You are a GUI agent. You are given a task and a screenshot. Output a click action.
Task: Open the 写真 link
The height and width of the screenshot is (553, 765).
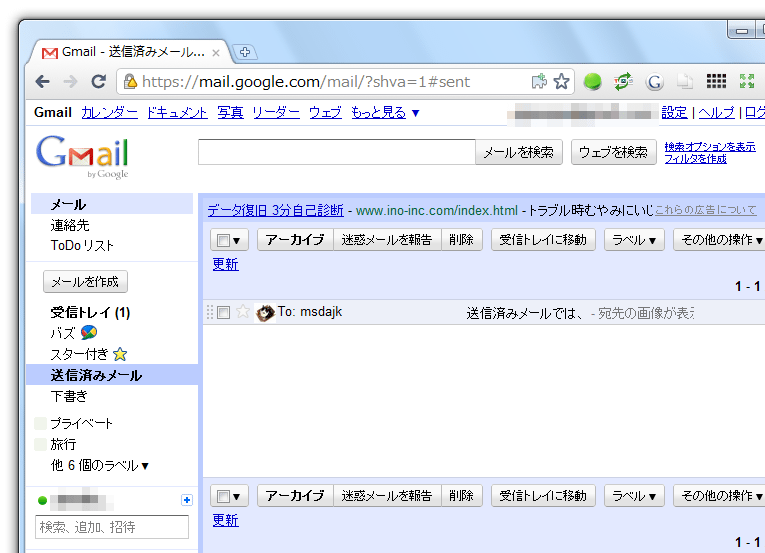pyautogui.click(x=230, y=113)
